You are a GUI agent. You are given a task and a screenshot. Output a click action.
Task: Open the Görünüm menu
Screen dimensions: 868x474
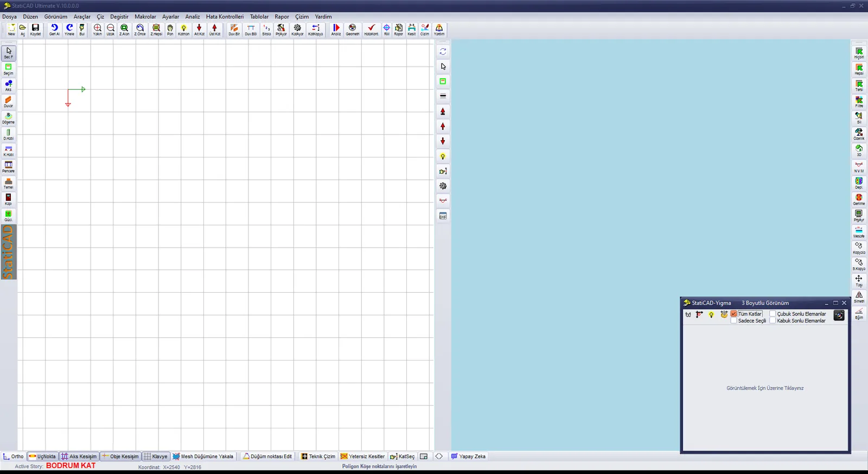click(56, 17)
